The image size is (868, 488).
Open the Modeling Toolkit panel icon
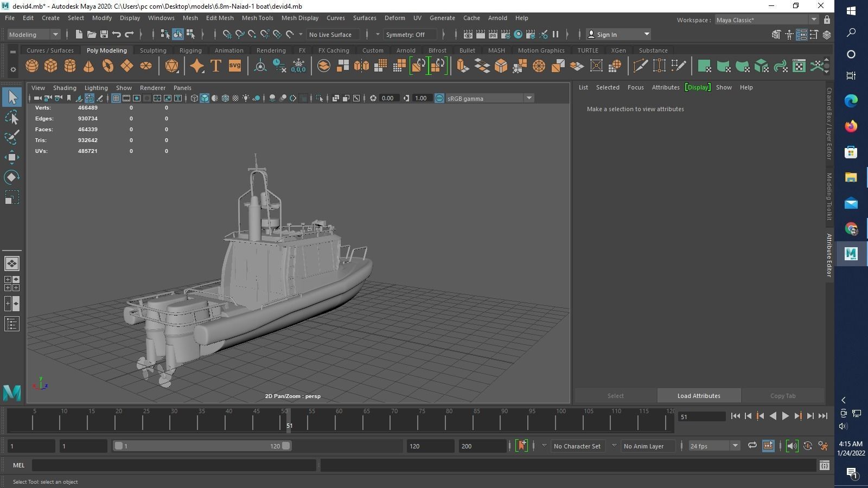(777, 34)
